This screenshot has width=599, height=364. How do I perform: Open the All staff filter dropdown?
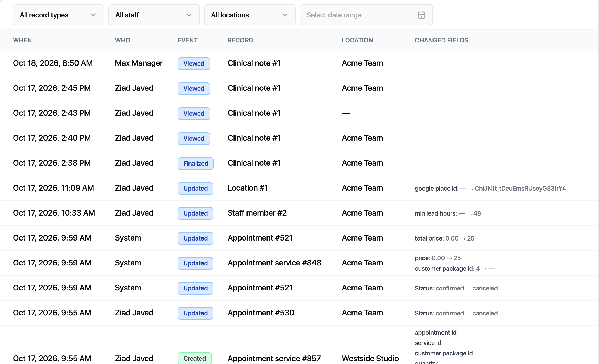click(x=154, y=15)
